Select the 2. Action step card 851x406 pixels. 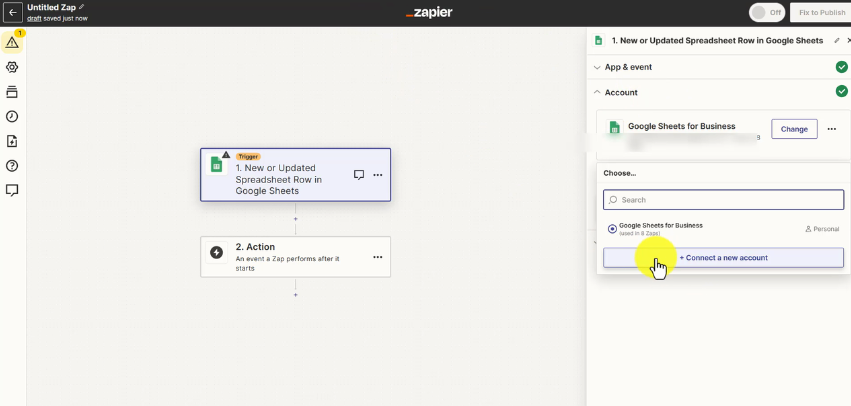pos(295,257)
